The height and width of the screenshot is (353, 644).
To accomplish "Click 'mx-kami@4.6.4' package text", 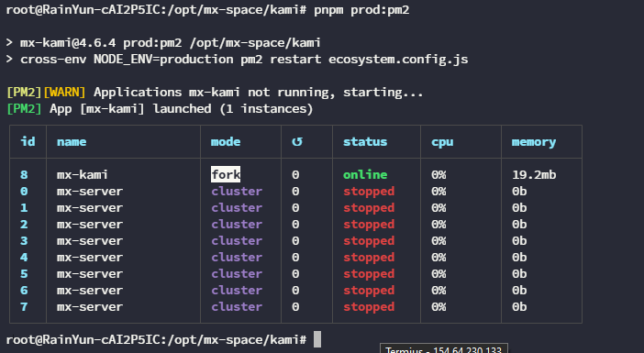I will [68, 43].
